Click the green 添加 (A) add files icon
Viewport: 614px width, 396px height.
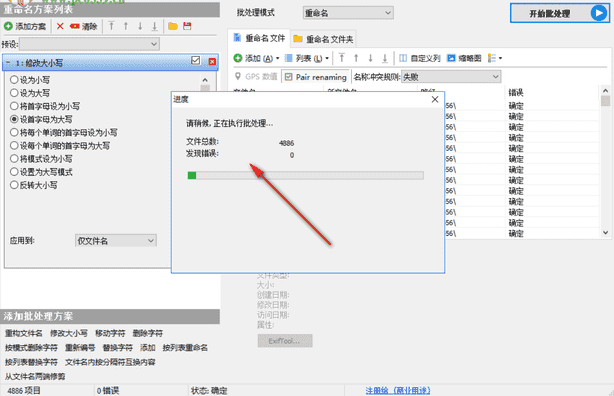(238, 58)
